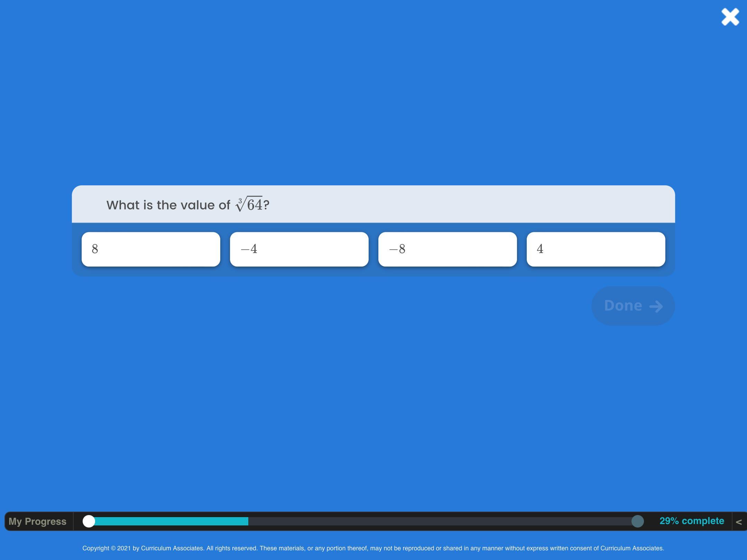The height and width of the screenshot is (560, 747).
Task: Click the My Progress label
Action: 37,521
